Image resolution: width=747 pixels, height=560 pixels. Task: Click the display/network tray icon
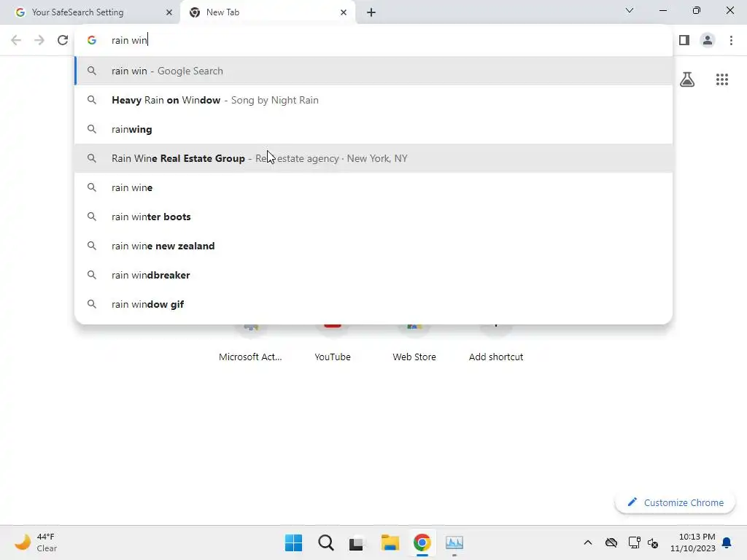(634, 542)
